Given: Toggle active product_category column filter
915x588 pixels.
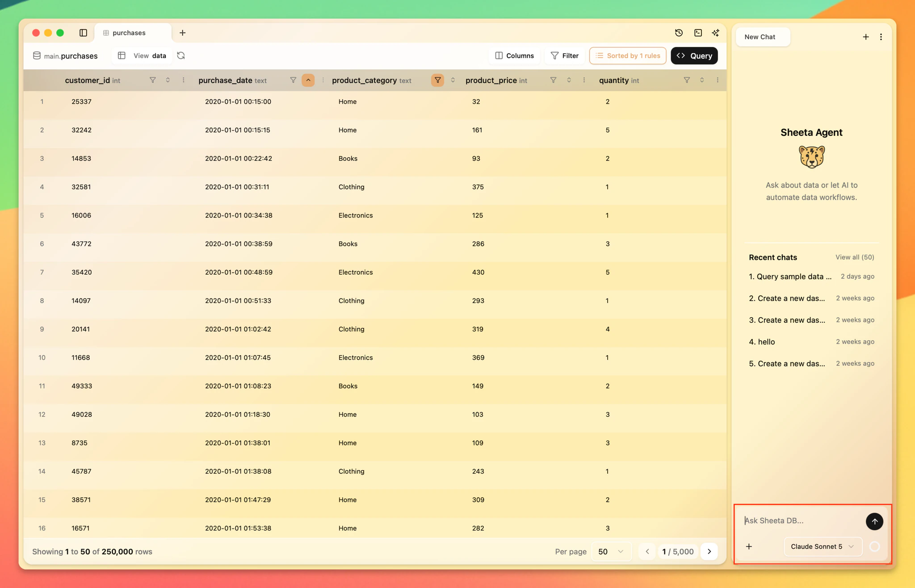Looking at the screenshot, I should [438, 80].
